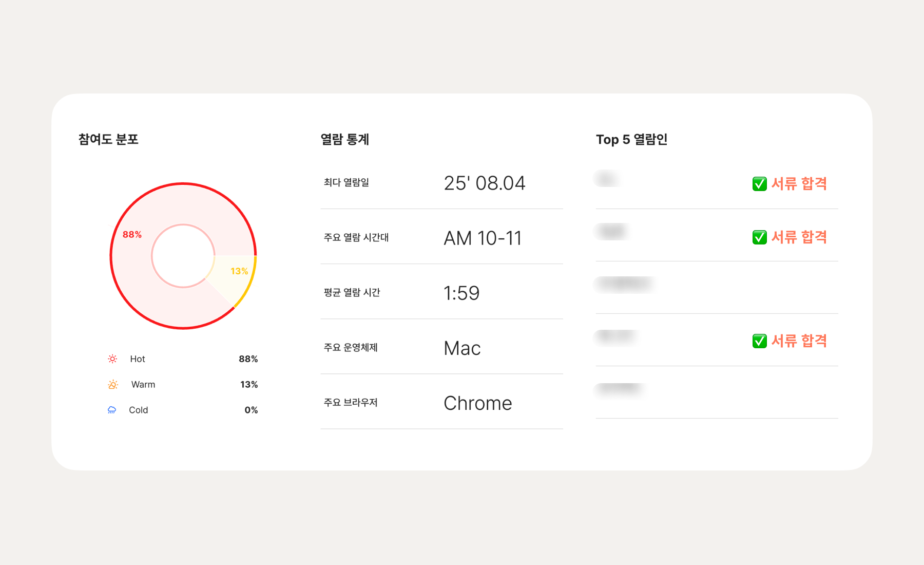Viewport: 924px width, 565px height.
Task: Open the third blurred viewer name
Action: coord(625,284)
